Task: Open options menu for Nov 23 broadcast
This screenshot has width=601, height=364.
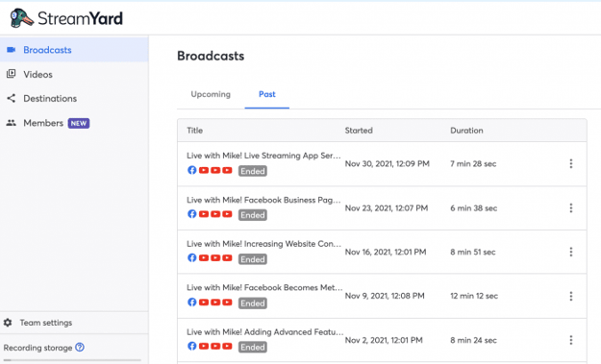Action: (571, 207)
